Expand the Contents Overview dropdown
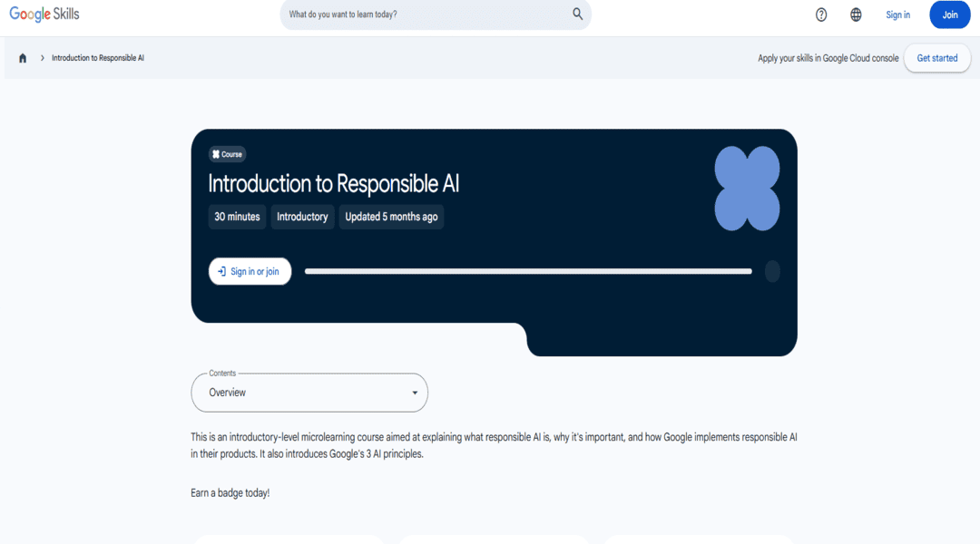The height and width of the screenshot is (544, 980). [309, 393]
